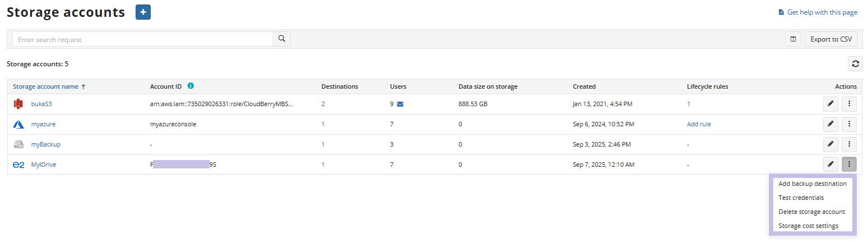The height and width of the screenshot is (242, 868).
Task: Open the Get help with this page link
Action: [x=821, y=12]
